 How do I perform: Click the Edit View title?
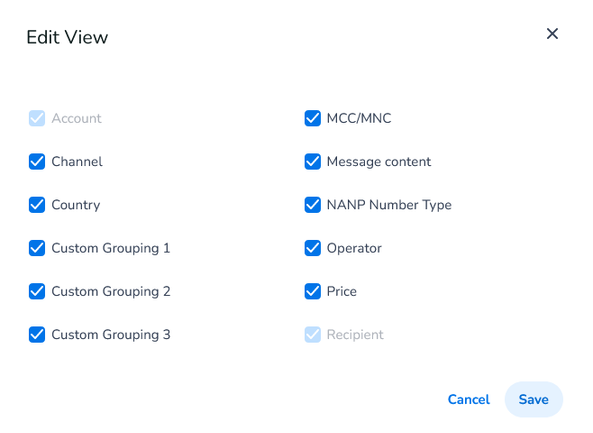coord(67,37)
